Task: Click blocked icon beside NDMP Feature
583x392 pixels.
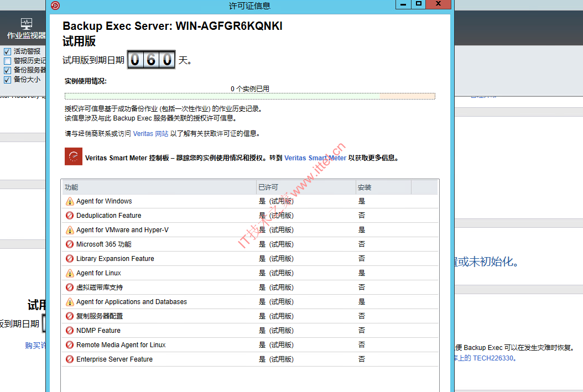Action: click(x=70, y=330)
